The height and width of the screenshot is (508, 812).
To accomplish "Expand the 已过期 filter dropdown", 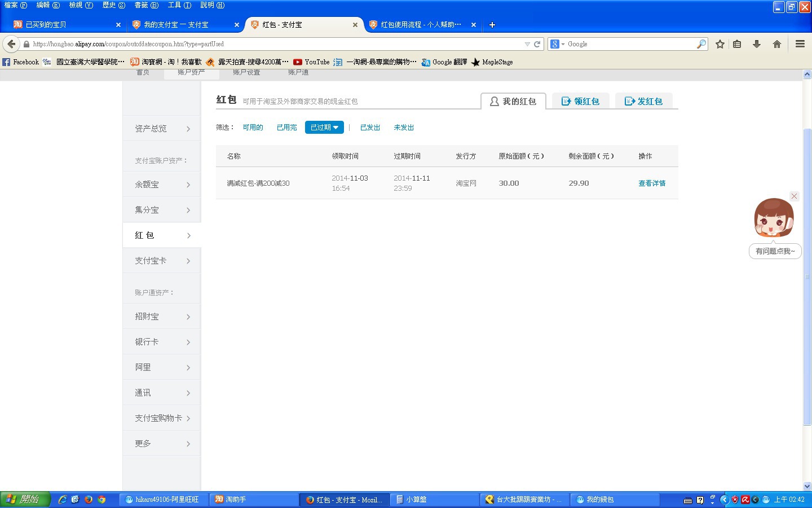I will 324,128.
